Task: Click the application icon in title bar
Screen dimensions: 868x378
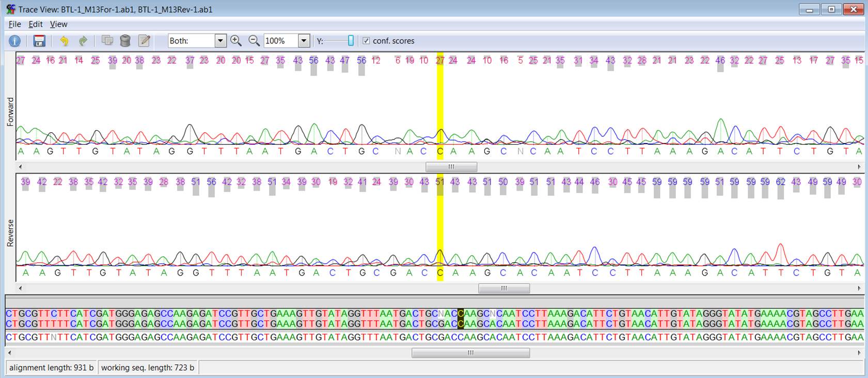Action: click(x=11, y=9)
